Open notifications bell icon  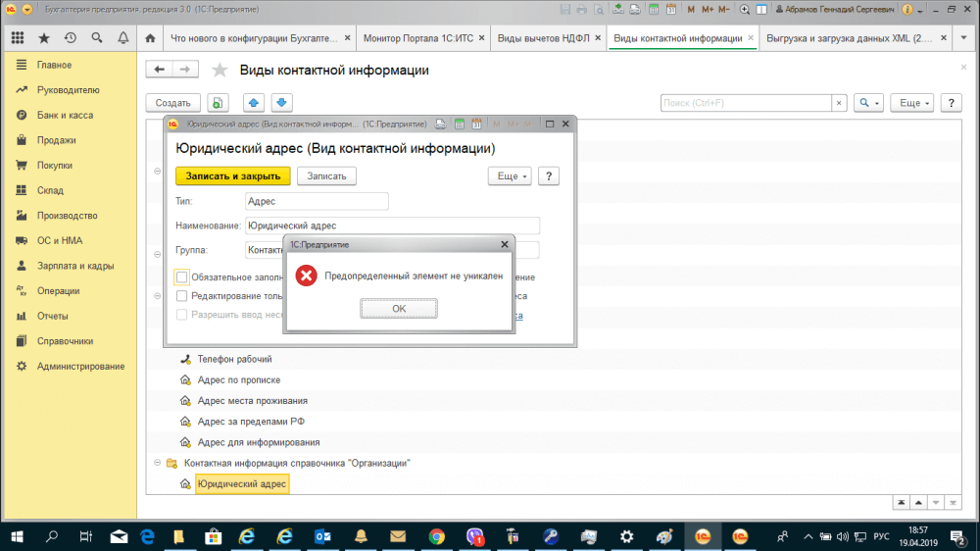pos(122,38)
